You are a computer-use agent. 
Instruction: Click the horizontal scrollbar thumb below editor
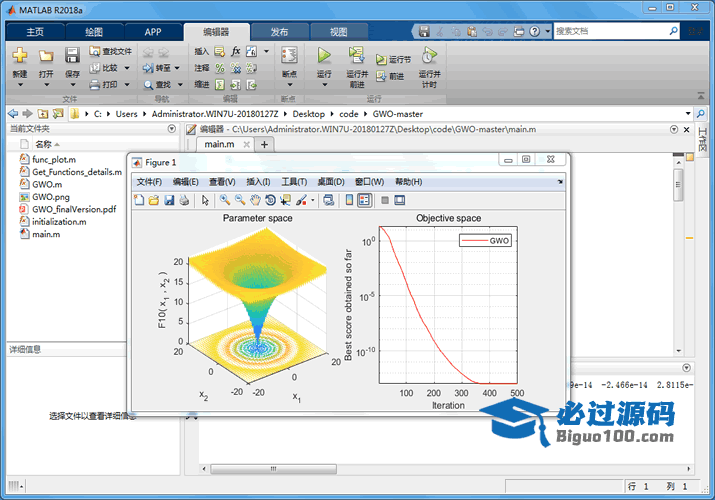point(274,469)
